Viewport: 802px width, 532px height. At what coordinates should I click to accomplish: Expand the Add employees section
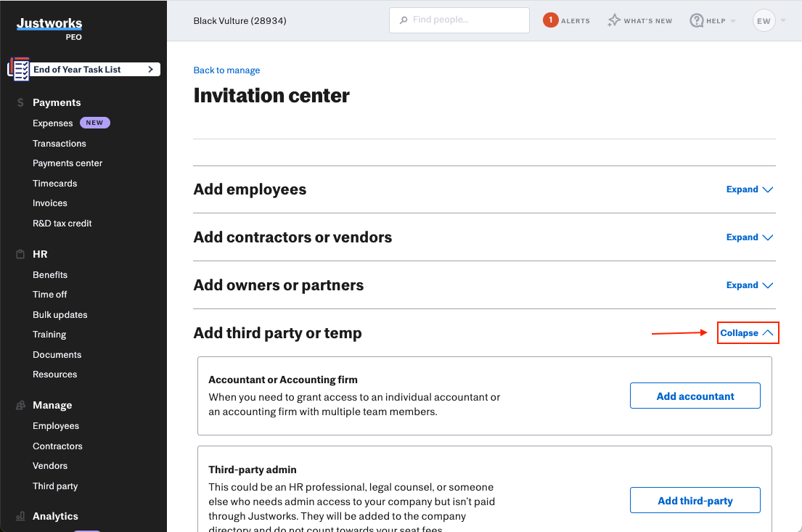(x=750, y=189)
